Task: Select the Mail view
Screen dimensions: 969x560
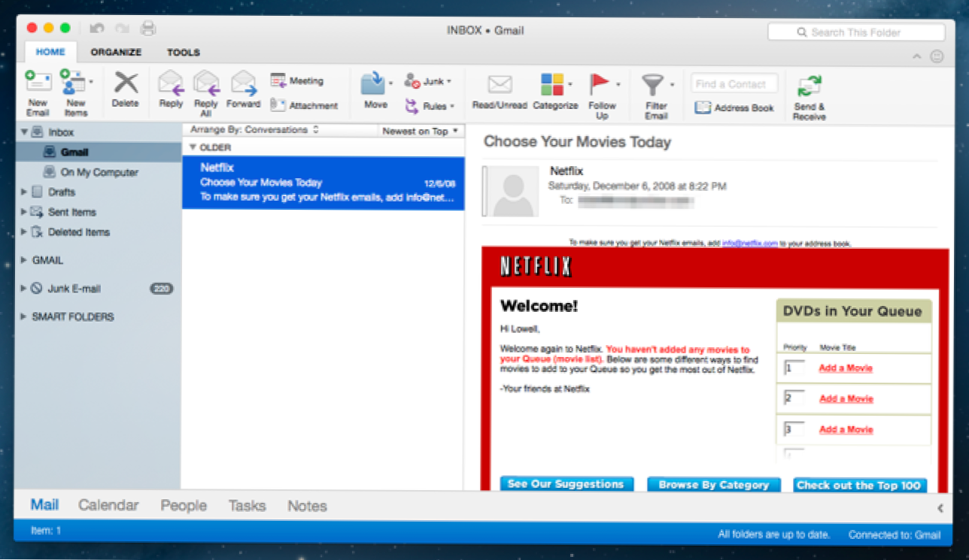Action: pyautogui.click(x=45, y=505)
